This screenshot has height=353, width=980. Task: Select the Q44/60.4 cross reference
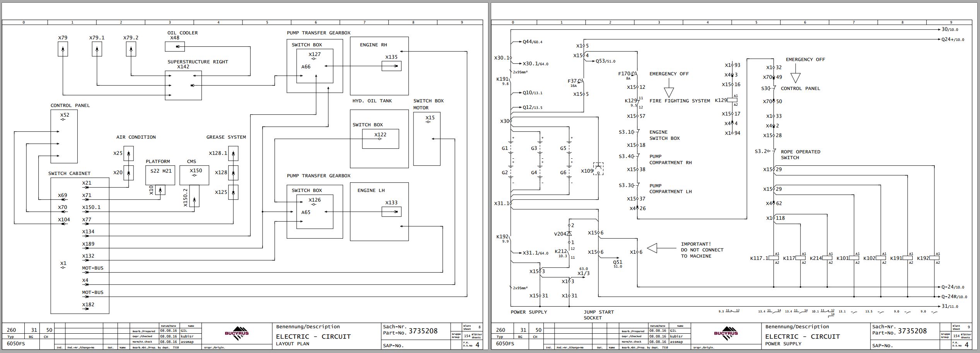[532, 42]
